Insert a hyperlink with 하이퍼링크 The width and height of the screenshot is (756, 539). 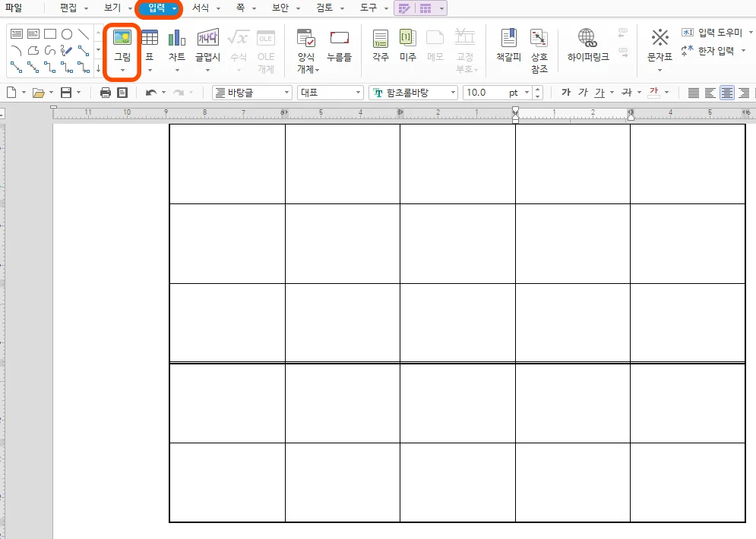pos(588,46)
